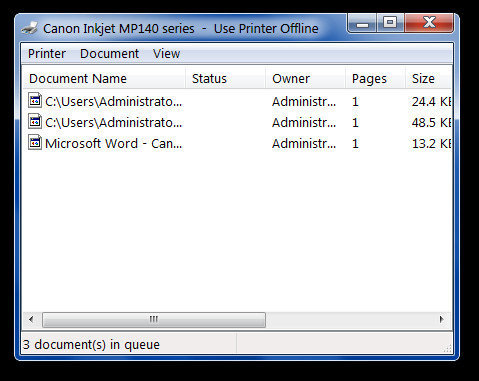Sort by the Status column header
The height and width of the screenshot is (381, 479).
point(226,79)
